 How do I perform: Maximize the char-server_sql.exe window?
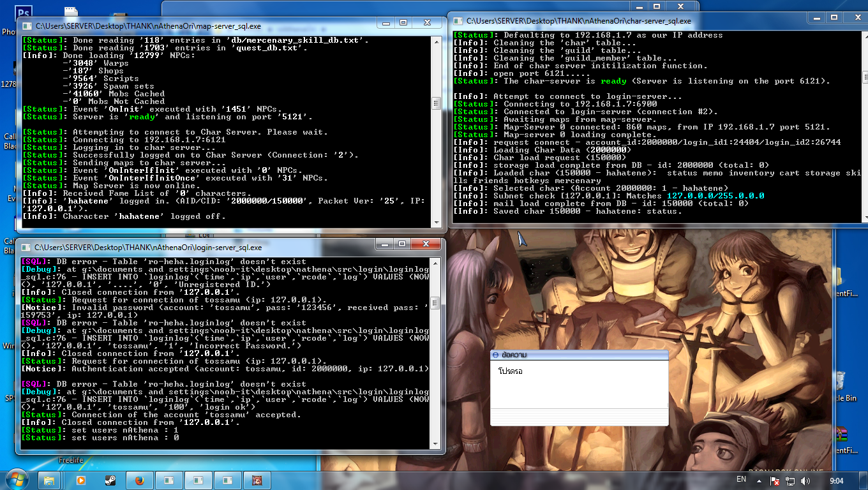point(834,17)
